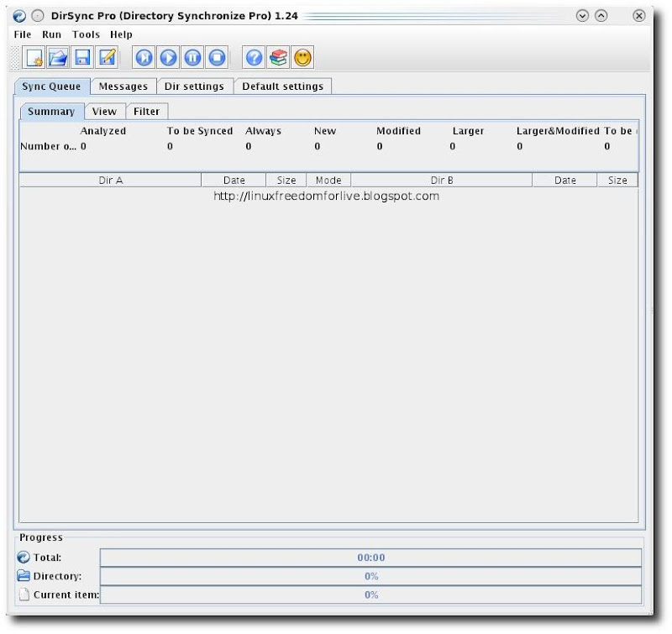Open the Default settings tab

tap(283, 86)
